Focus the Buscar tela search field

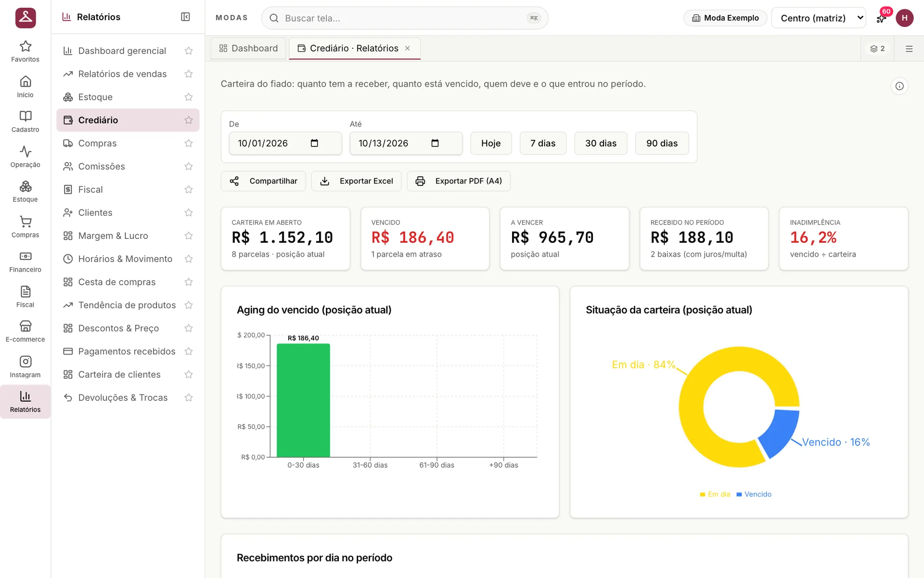pyautogui.click(x=405, y=18)
